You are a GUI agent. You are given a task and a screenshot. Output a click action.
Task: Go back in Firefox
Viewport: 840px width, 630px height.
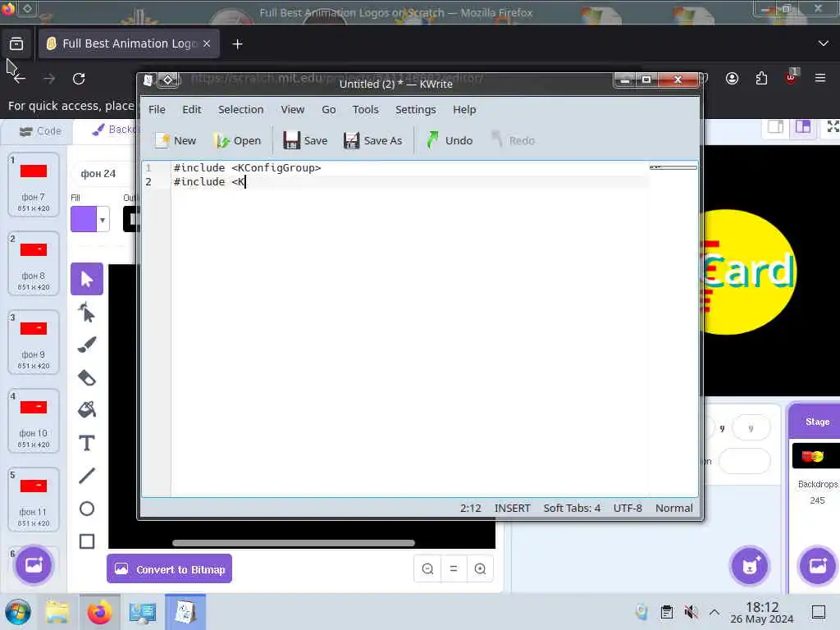tap(20, 79)
